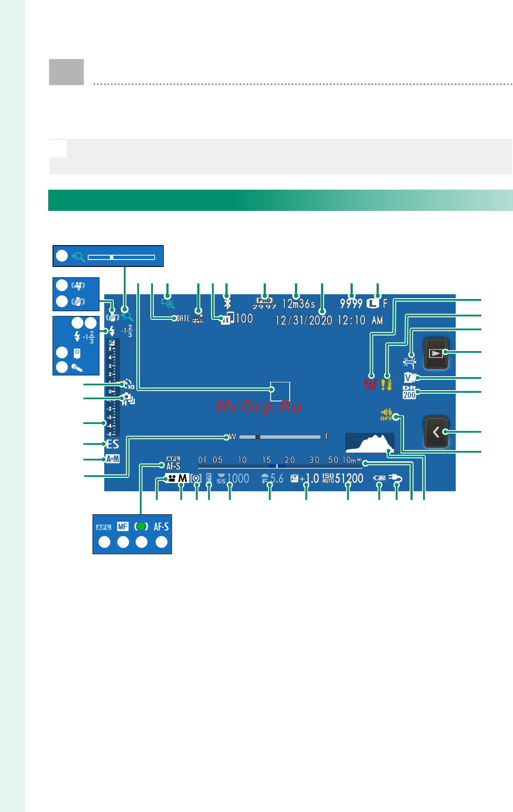Click the histogram graph
Image resolution: width=513 pixels, height=812 pixels.
tap(370, 443)
